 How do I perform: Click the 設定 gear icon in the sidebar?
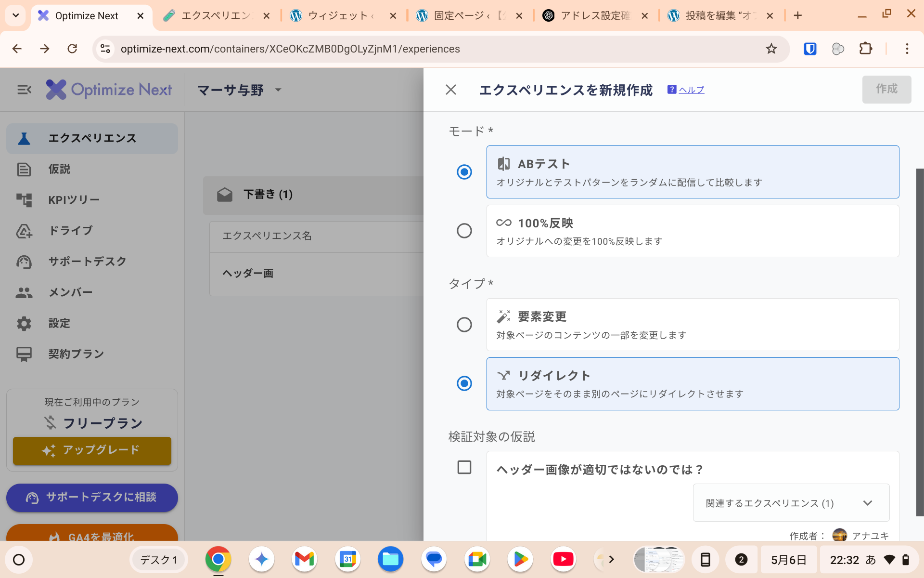[x=24, y=323]
